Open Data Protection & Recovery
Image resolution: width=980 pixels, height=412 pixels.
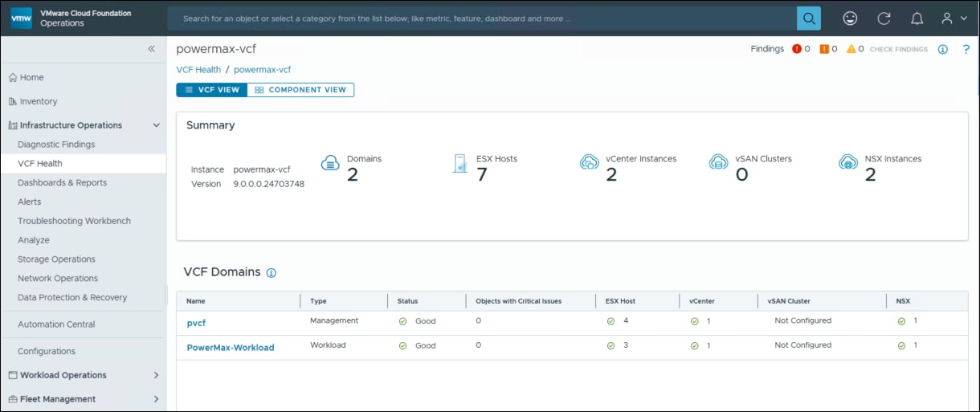(x=72, y=298)
